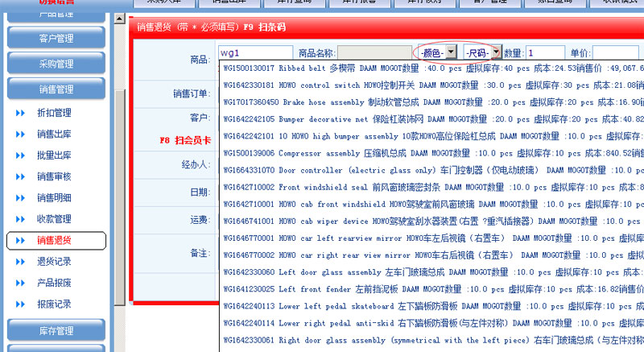This screenshot has height=352, width=644.
Task: Focus the 商品 input containing wg1
Action: coord(255,52)
